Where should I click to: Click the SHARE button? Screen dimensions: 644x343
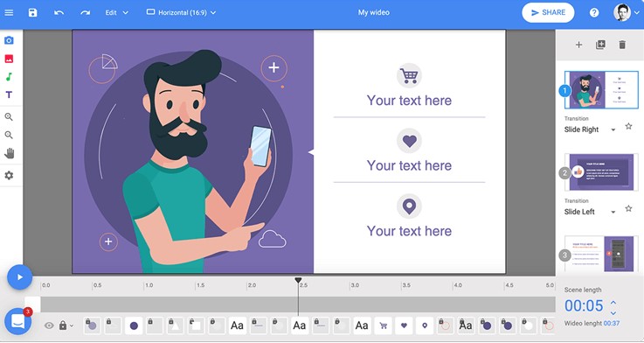coord(548,13)
